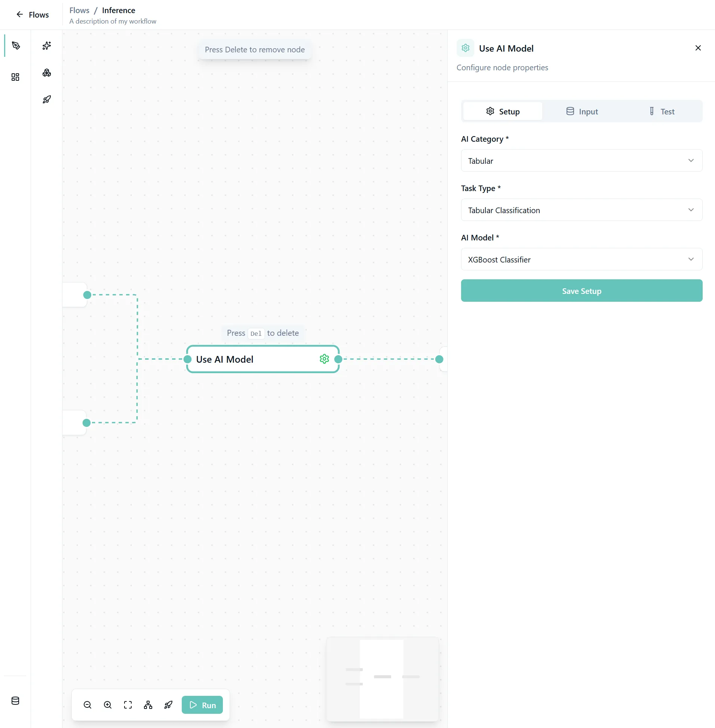Click the minimap thumbnail

[x=382, y=679]
